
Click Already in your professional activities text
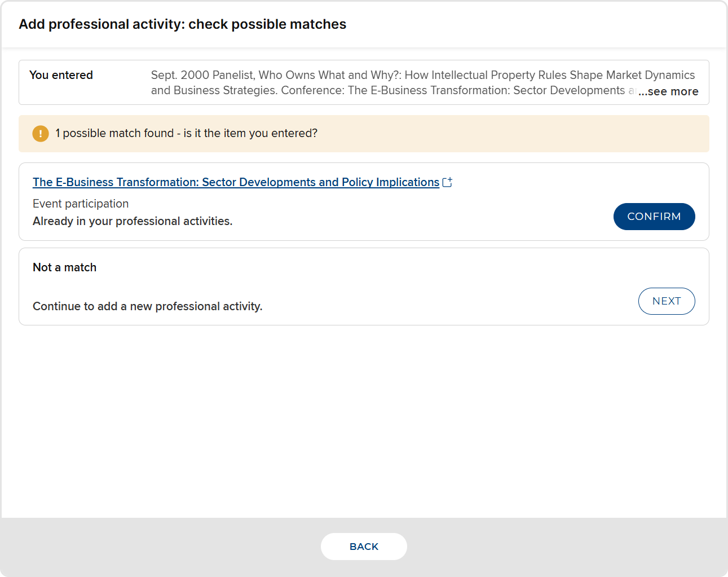pyautogui.click(x=133, y=221)
